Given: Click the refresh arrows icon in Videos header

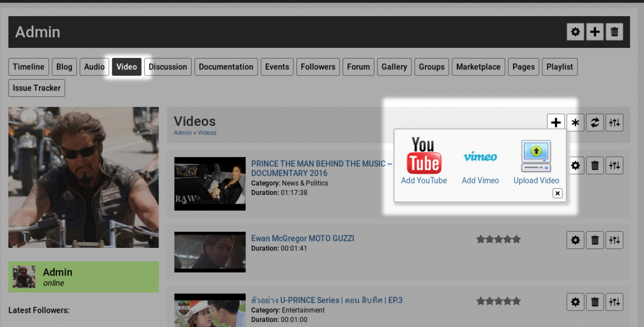Looking at the screenshot, I should click(x=595, y=122).
